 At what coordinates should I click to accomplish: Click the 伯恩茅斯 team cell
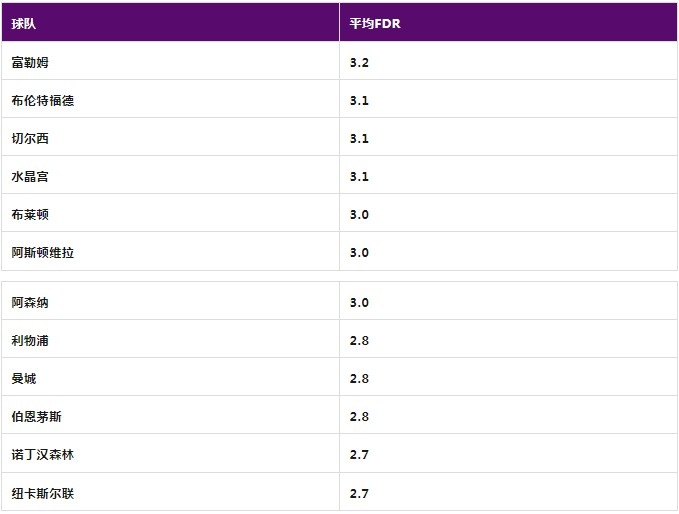point(37,416)
